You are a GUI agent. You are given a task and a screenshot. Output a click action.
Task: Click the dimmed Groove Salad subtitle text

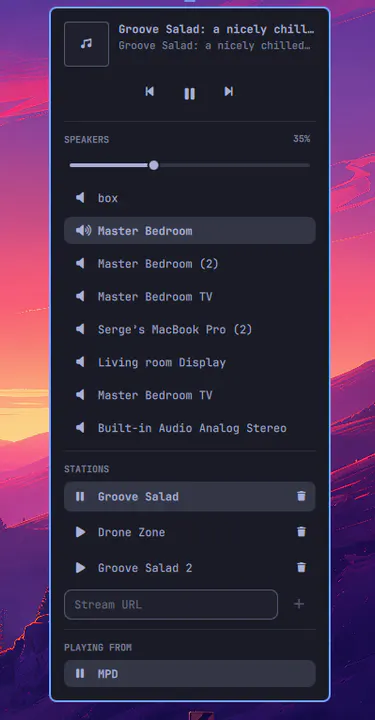pyautogui.click(x=215, y=46)
